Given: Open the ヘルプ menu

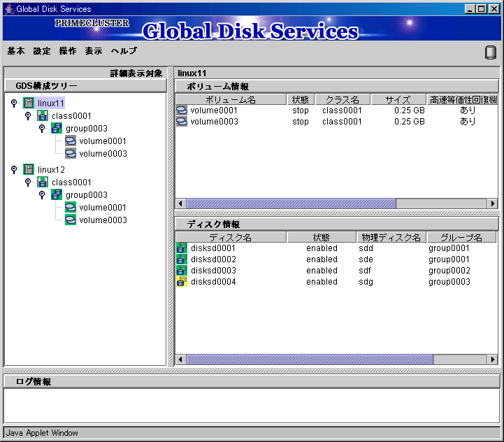Looking at the screenshot, I should (124, 51).
